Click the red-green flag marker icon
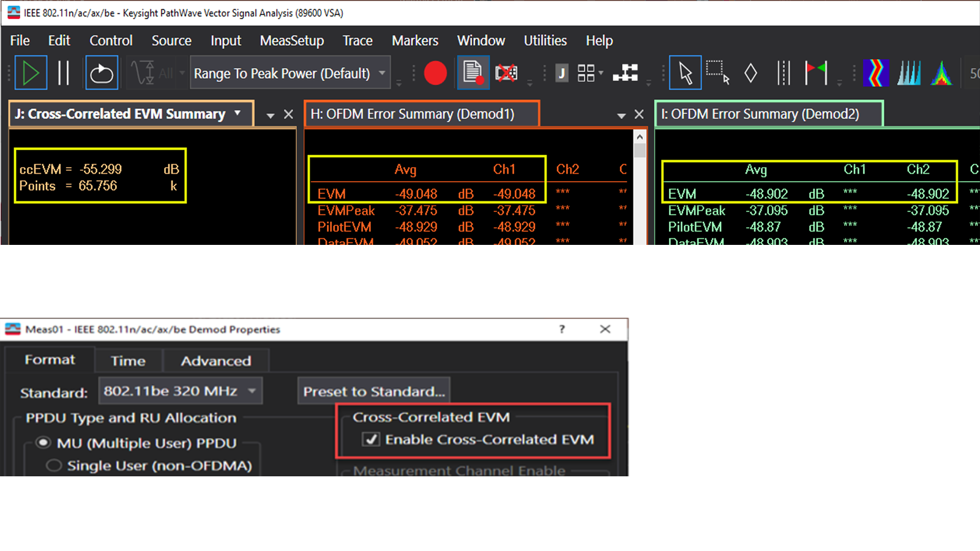The height and width of the screenshot is (551, 980). [x=816, y=73]
